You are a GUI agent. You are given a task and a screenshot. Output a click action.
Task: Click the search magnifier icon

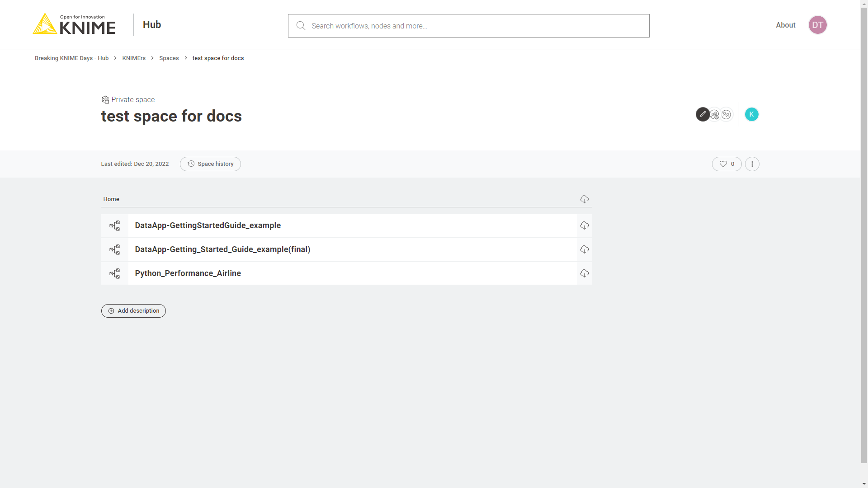point(301,26)
